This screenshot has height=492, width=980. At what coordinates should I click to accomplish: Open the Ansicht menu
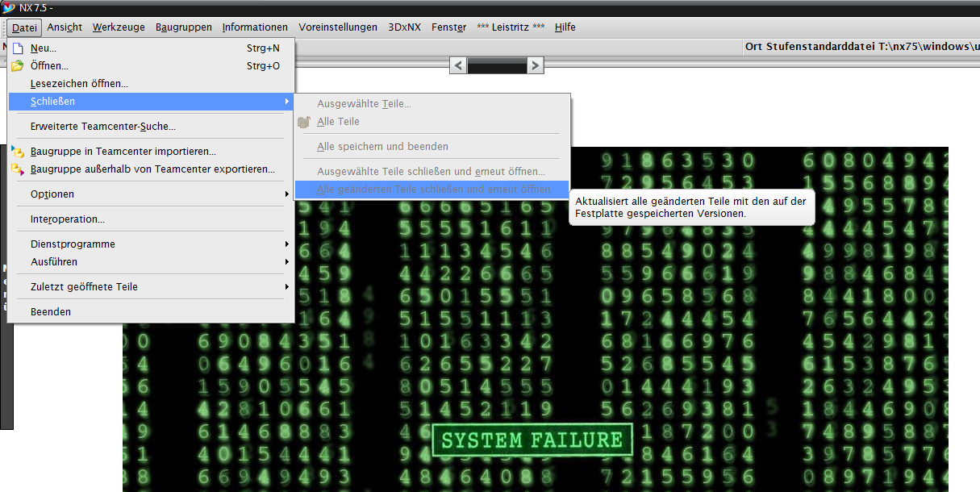pos(65,27)
